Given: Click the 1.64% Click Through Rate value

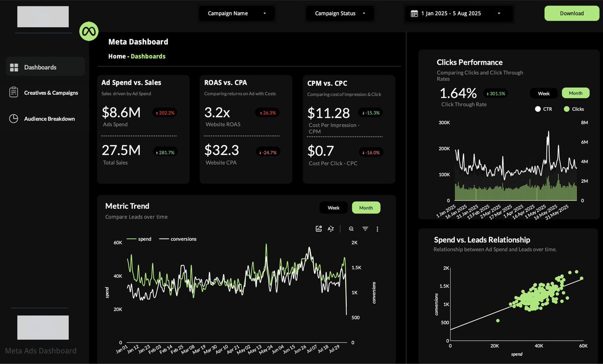Looking at the screenshot, I should coord(458,93).
